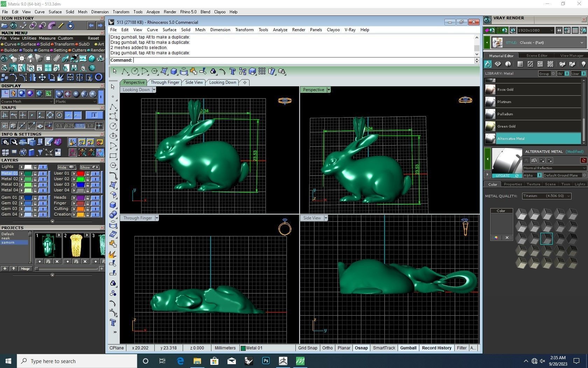Open the Metal Quality Titanium dropdown

(547, 196)
